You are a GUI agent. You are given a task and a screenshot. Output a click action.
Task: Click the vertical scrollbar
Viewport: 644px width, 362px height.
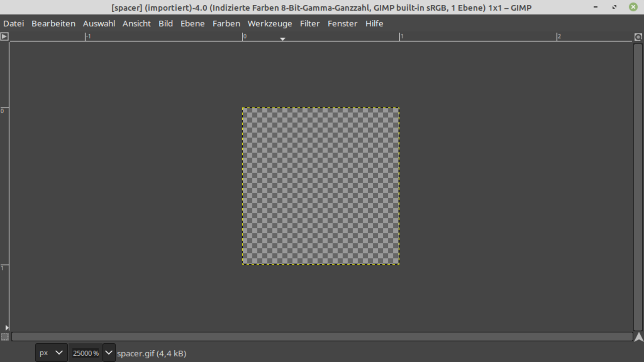click(638, 187)
